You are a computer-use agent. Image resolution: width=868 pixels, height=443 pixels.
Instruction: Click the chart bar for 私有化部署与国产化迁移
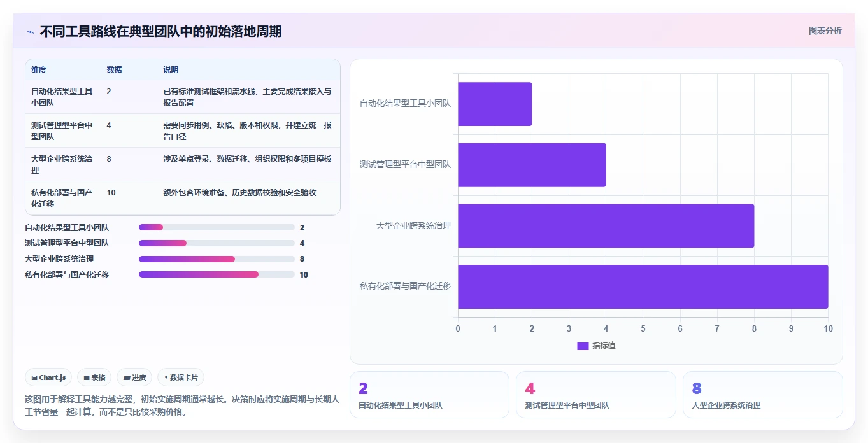pyautogui.click(x=643, y=286)
